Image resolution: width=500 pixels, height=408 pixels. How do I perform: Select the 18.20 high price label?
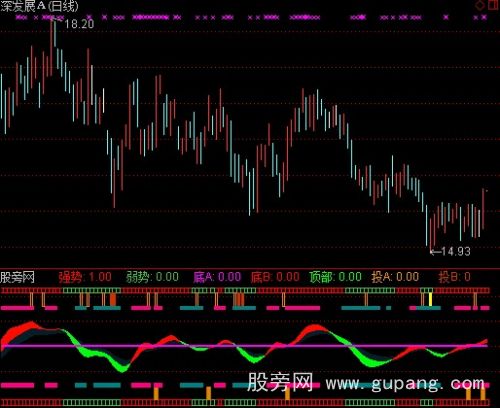point(79,24)
